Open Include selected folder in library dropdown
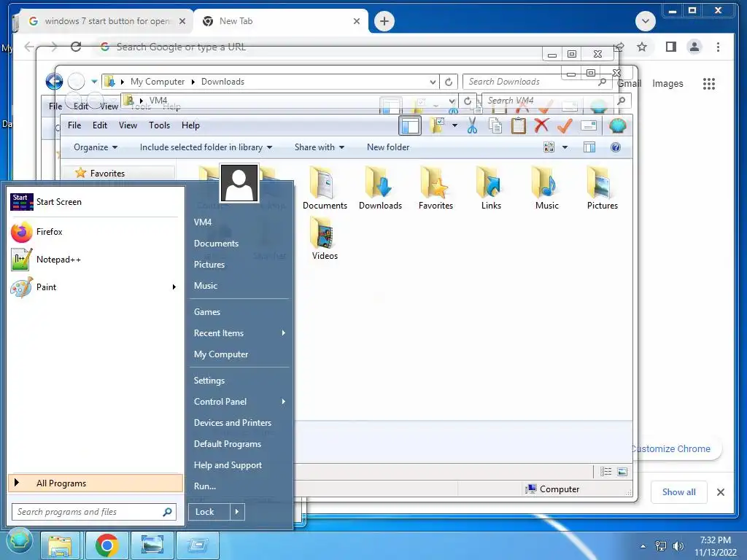This screenshot has width=747, height=560. [206, 147]
